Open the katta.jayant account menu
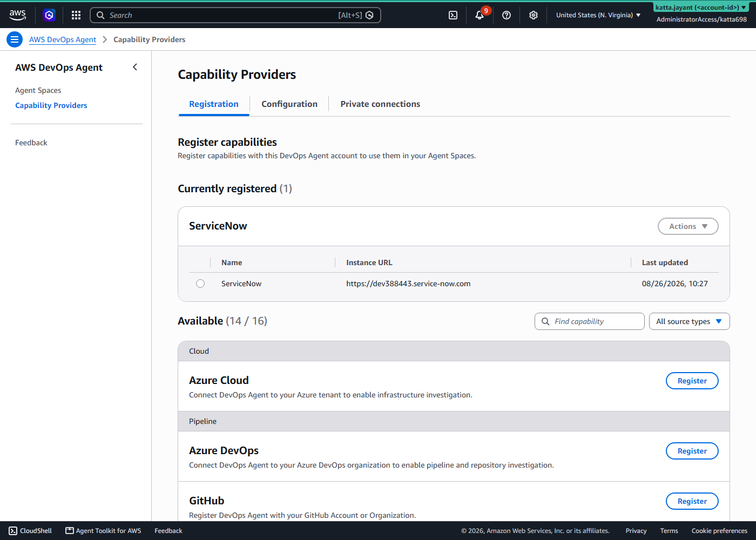This screenshot has height=540, width=756. coord(701,8)
